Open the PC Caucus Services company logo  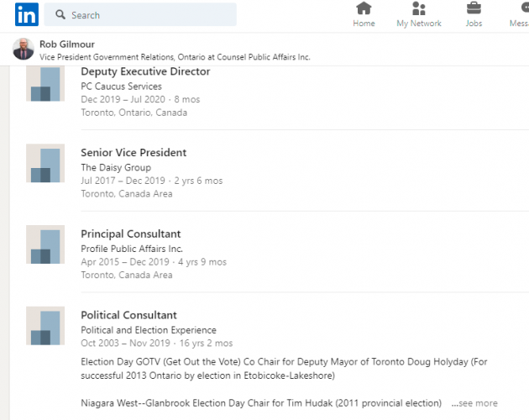45,84
